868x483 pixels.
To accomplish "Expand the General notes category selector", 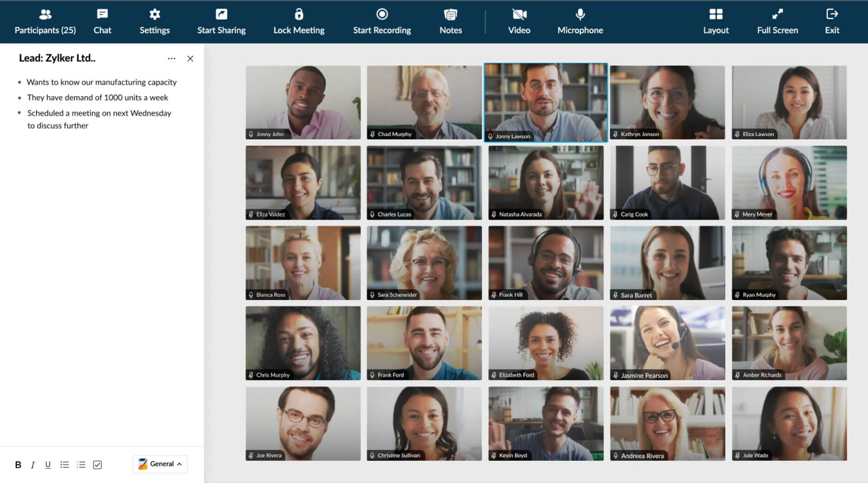I will click(x=160, y=464).
